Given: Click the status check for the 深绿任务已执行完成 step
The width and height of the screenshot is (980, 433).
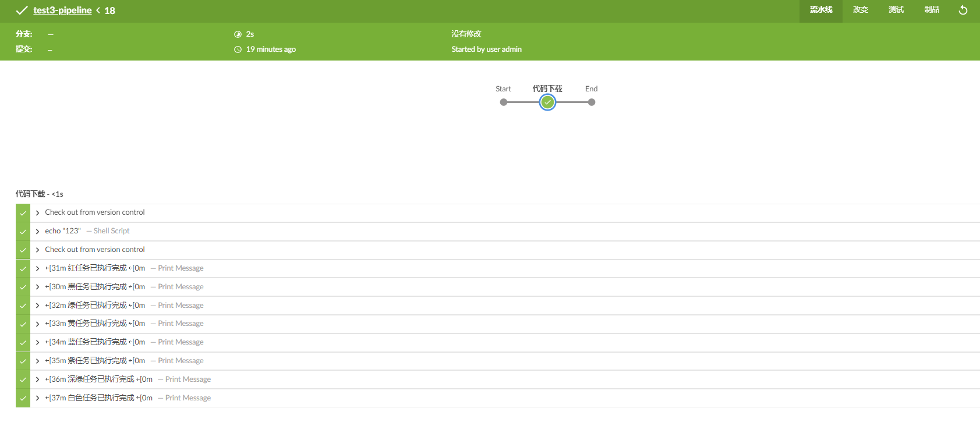Looking at the screenshot, I should 23,379.
